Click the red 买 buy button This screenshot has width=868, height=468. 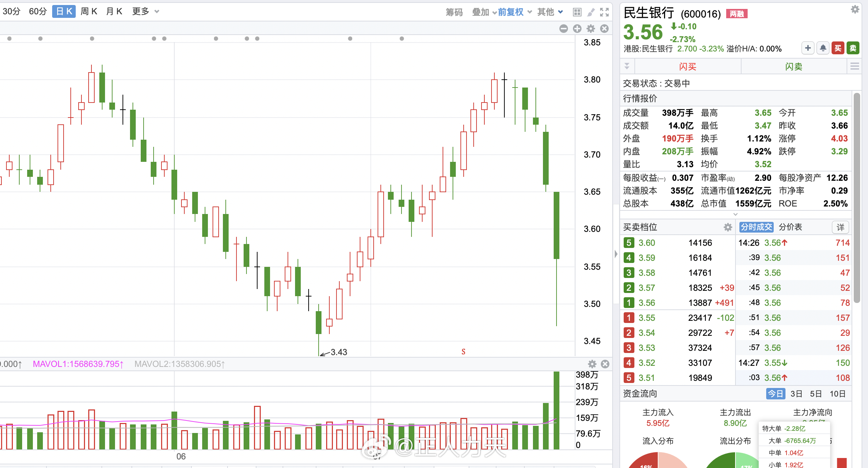838,48
